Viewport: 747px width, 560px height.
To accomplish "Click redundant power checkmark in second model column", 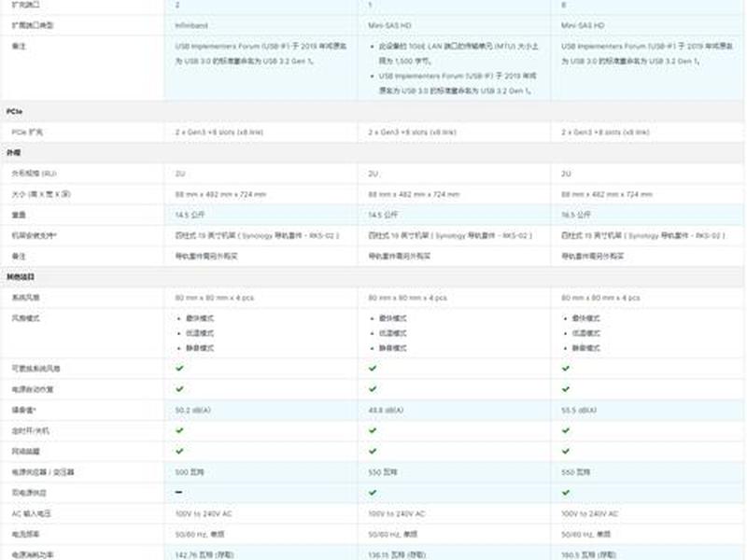I will pos(373,493).
